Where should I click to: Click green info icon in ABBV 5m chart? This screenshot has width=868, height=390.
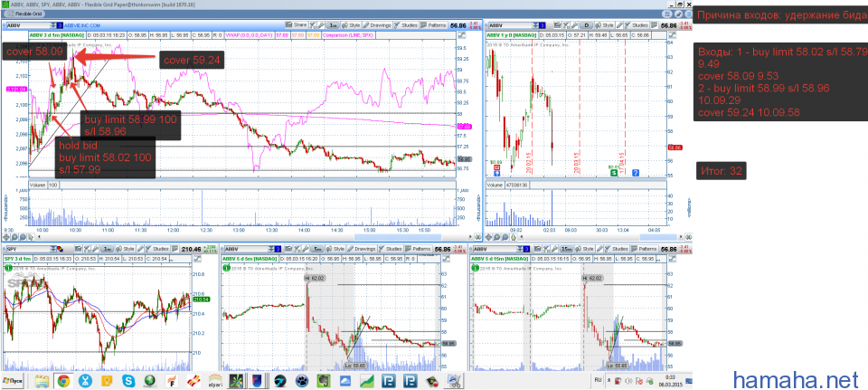(227, 266)
